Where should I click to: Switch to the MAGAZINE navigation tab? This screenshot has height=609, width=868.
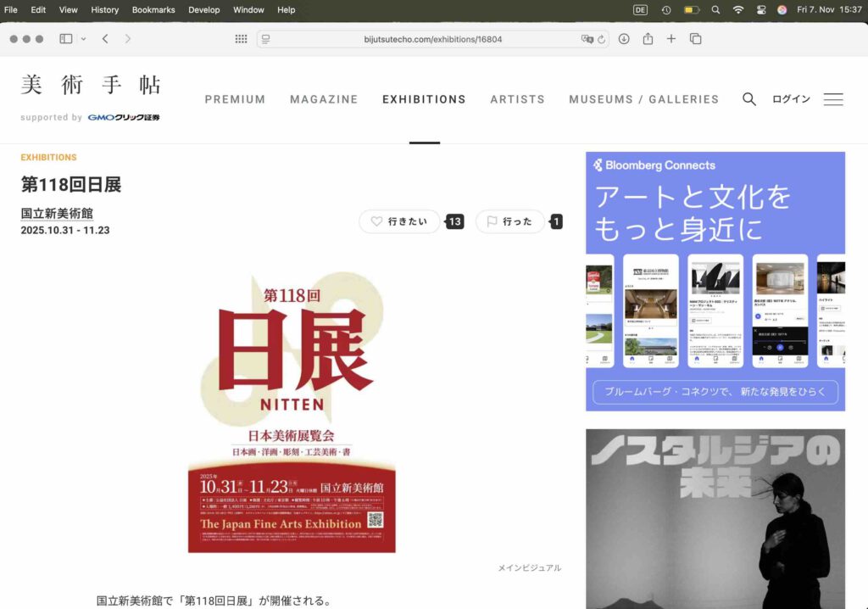point(324,99)
